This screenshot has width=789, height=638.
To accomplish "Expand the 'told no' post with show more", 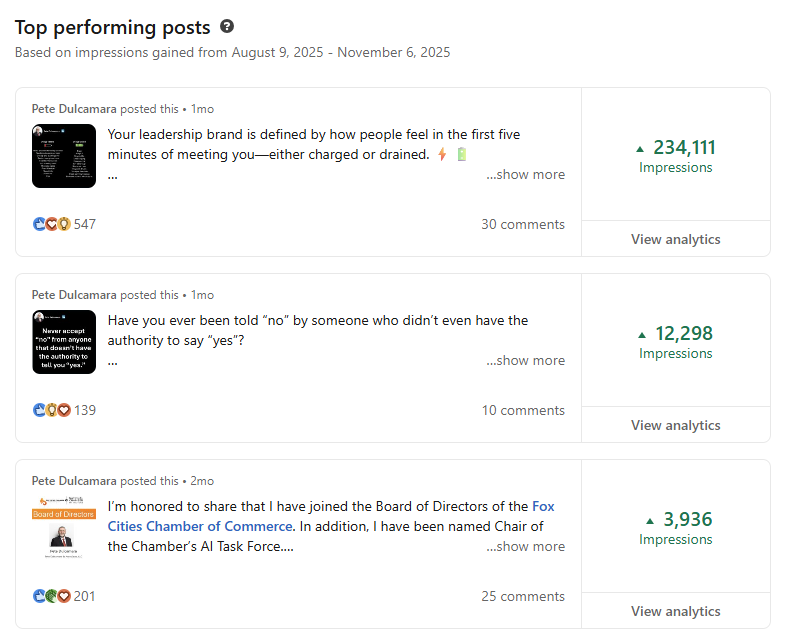I will (x=527, y=361).
